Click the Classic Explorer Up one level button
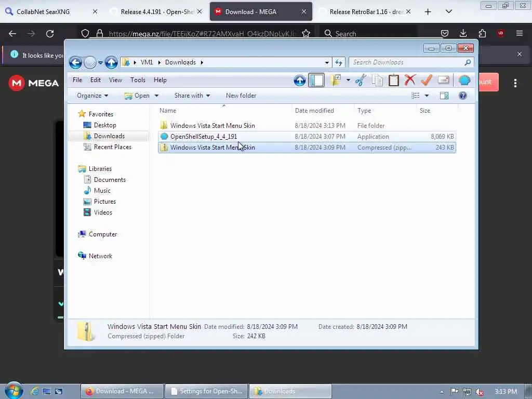Screen dimensions: 532x399 (299, 81)
